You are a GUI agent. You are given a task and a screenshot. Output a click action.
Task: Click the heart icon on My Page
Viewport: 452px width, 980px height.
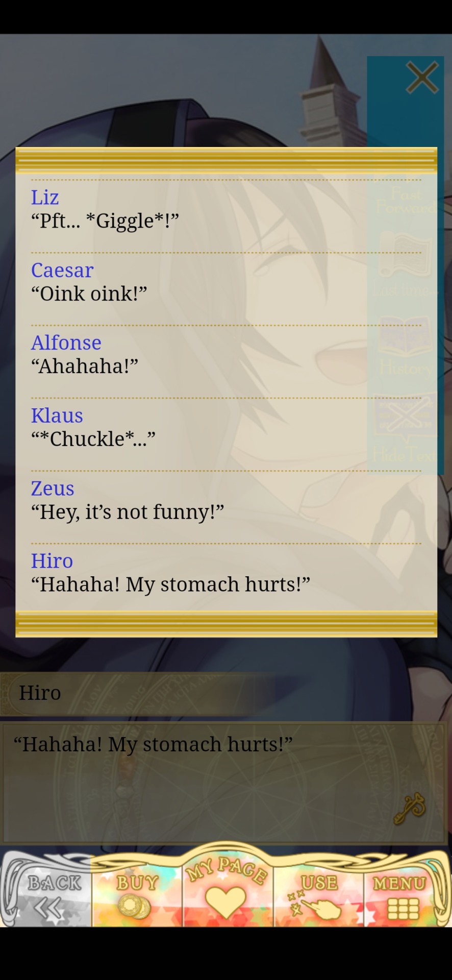(x=225, y=902)
